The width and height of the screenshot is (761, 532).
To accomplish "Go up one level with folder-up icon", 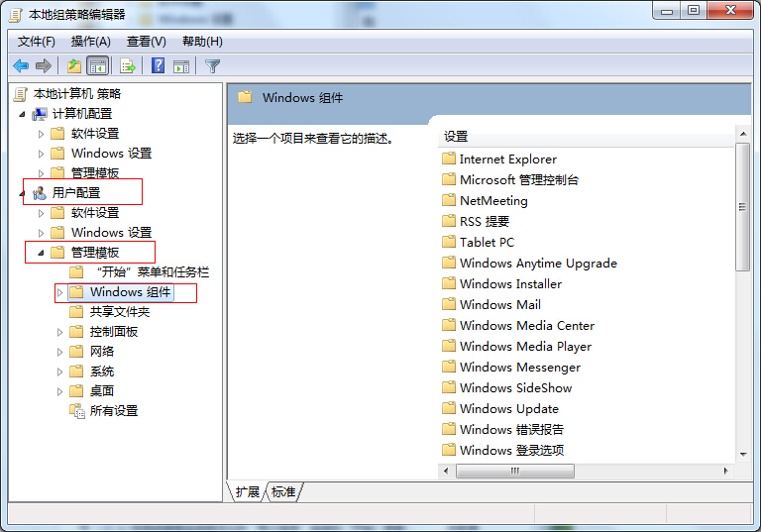I will coord(73,65).
